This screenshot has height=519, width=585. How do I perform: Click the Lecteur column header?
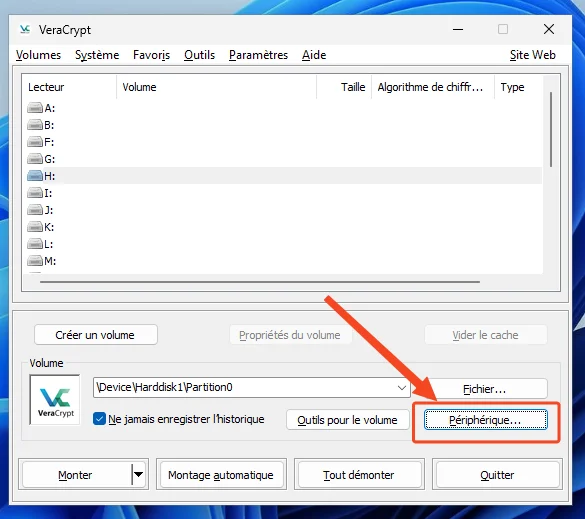(69, 87)
